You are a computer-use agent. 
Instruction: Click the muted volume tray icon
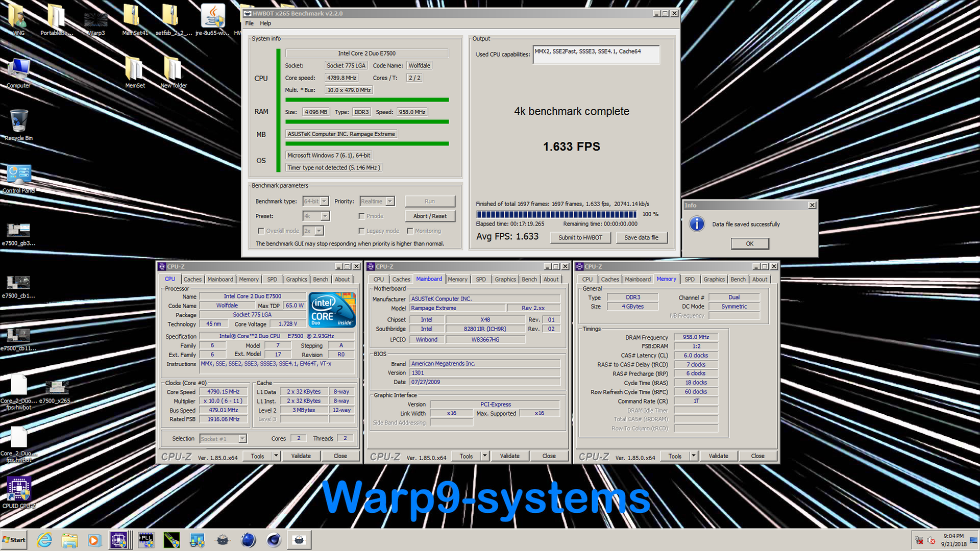tap(931, 540)
